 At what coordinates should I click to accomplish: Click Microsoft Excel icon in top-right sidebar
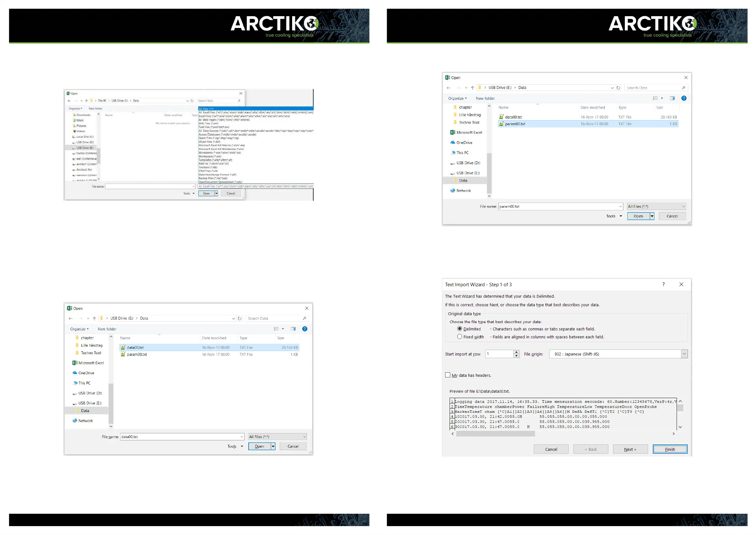(453, 132)
